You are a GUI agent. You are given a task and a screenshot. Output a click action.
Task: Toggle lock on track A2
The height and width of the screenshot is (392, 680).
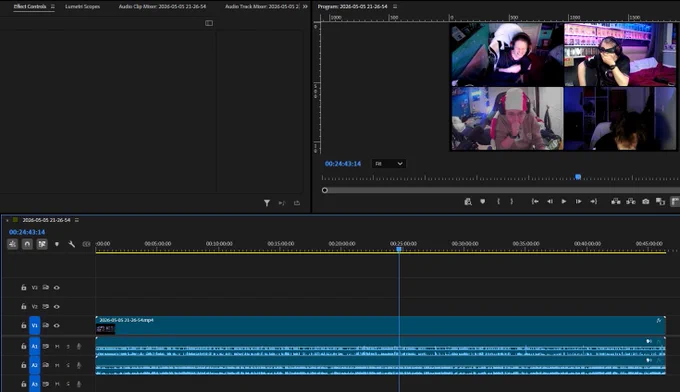pos(23,365)
